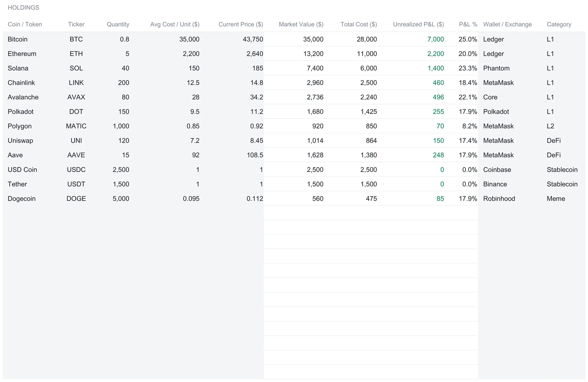Click the Coin / Token column header

[25, 24]
